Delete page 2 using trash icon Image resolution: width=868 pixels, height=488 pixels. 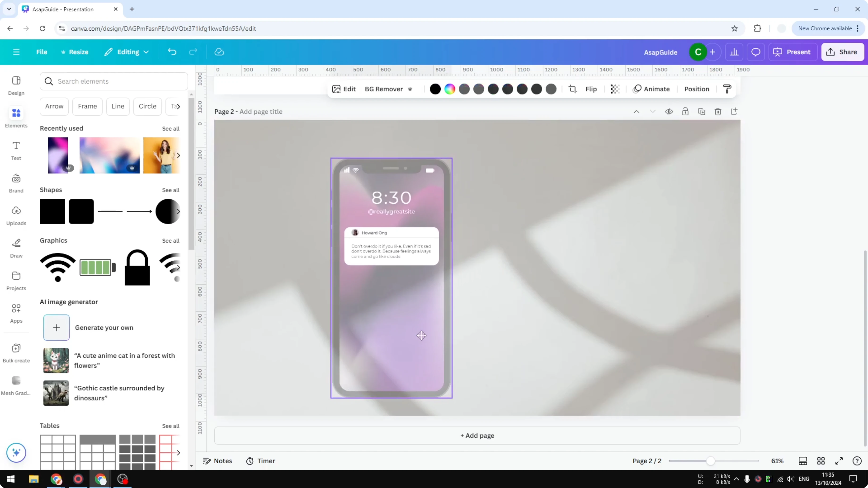(x=718, y=112)
